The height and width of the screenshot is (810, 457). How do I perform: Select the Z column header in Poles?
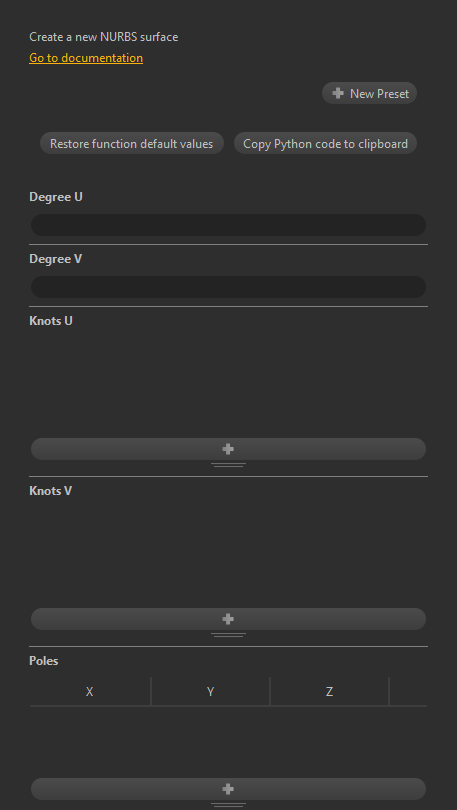329,691
